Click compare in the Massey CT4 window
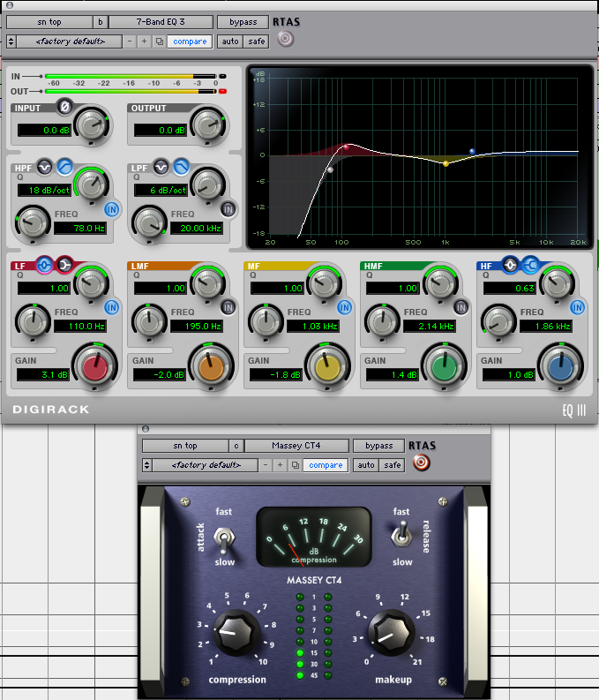599x700 pixels. [x=326, y=465]
